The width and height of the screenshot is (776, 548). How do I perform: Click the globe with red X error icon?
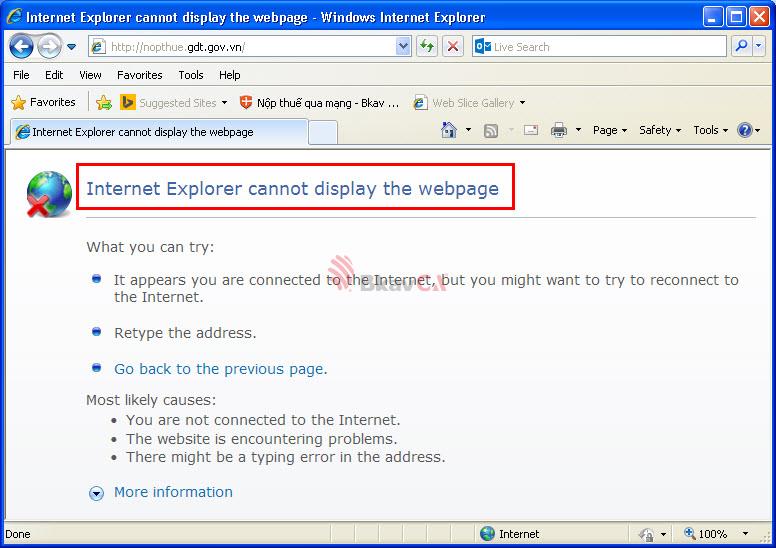click(x=49, y=194)
